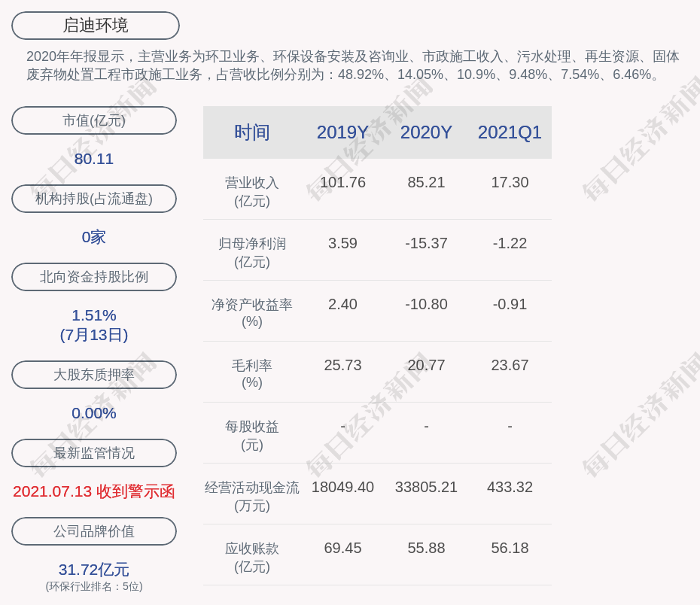
Task: Select the 2020Y column header
Action: pyautogui.click(x=426, y=132)
